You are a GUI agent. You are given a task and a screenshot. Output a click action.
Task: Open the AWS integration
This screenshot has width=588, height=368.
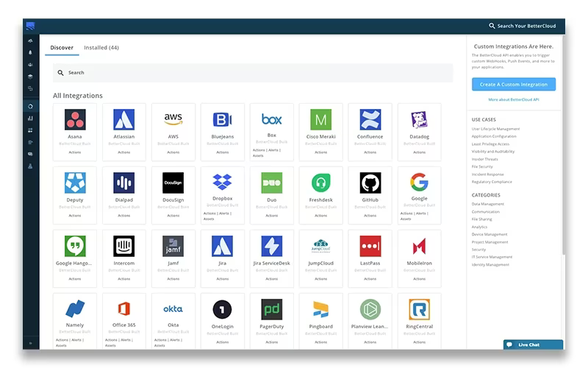coord(173,132)
